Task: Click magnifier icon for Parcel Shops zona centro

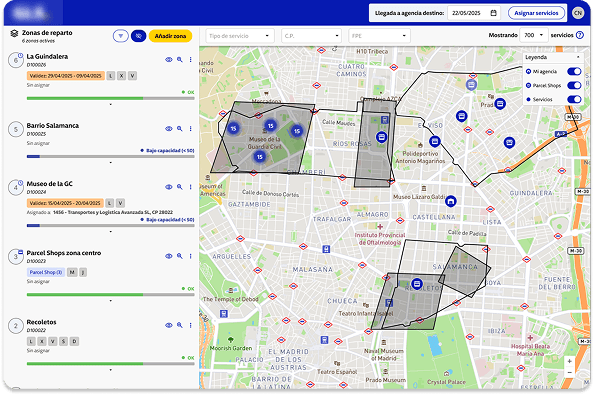Action: (180, 256)
